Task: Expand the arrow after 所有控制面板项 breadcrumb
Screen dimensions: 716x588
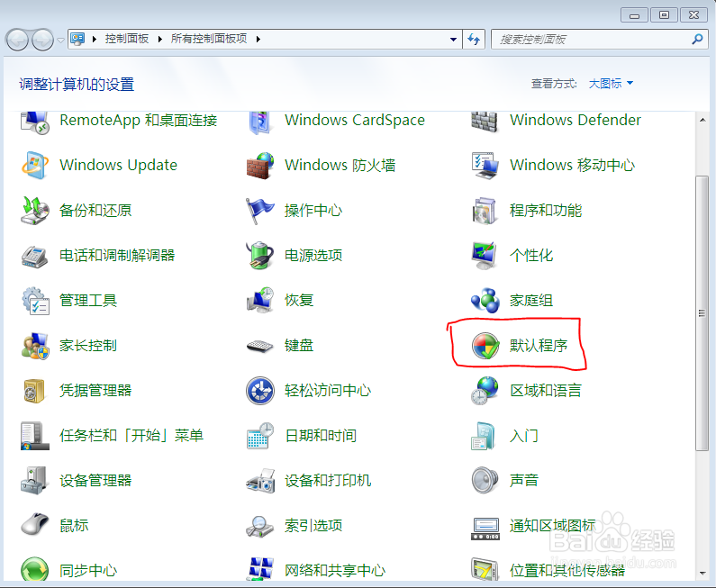Action: tap(258, 40)
